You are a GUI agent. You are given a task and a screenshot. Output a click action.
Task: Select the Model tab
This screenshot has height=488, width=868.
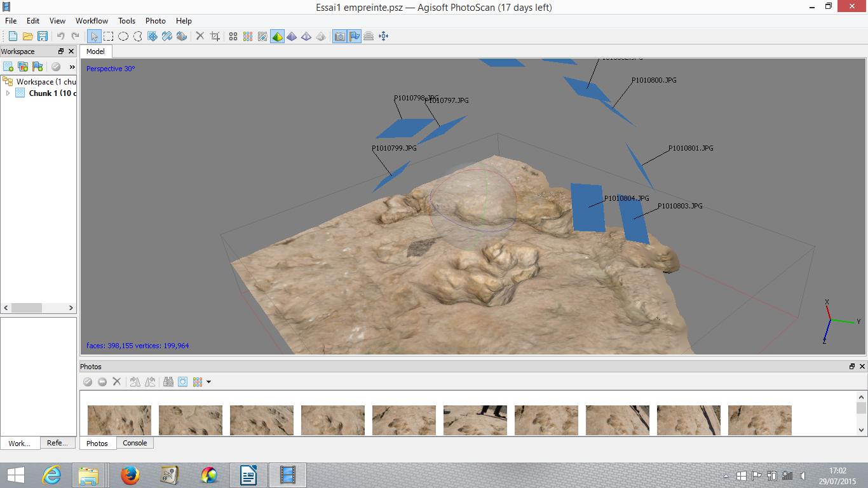[95, 51]
